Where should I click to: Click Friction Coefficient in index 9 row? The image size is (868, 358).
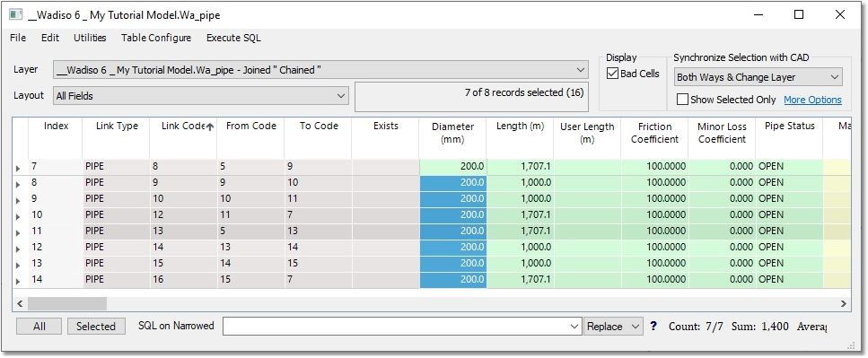[x=655, y=198]
